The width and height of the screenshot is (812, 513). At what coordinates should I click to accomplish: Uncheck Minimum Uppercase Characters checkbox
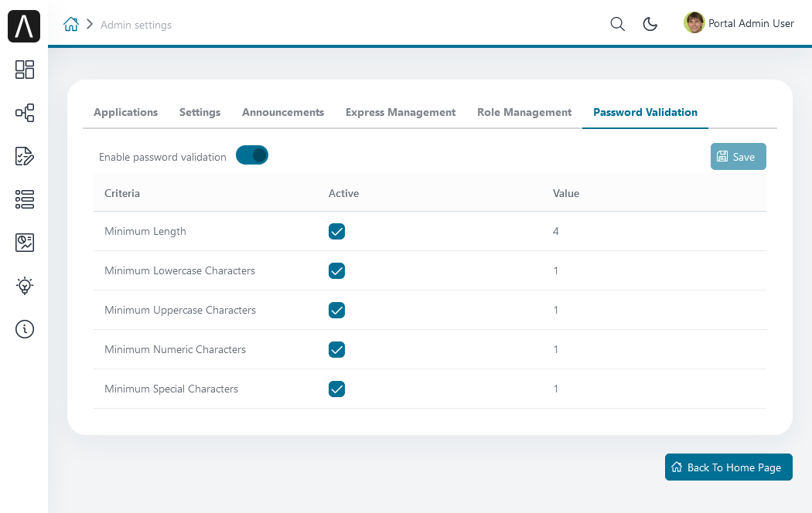(336, 310)
